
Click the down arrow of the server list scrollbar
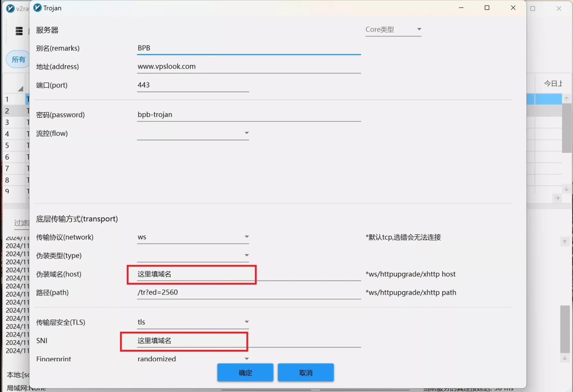tap(566, 189)
